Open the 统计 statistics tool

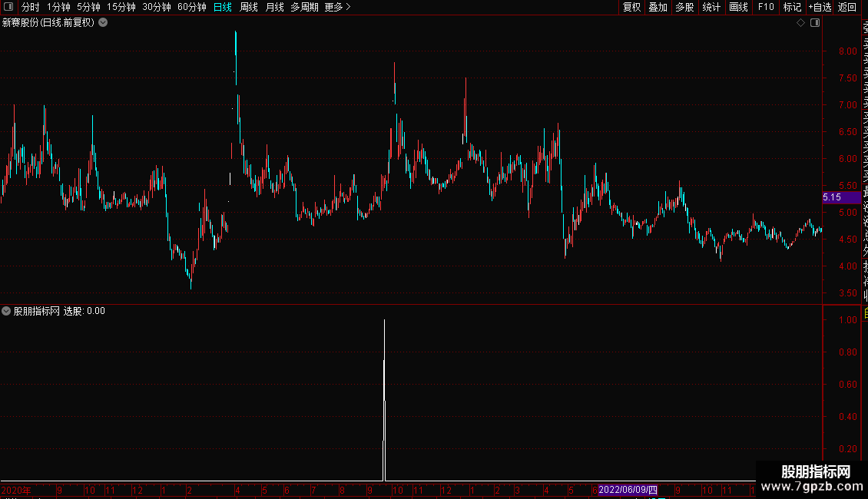coord(711,7)
